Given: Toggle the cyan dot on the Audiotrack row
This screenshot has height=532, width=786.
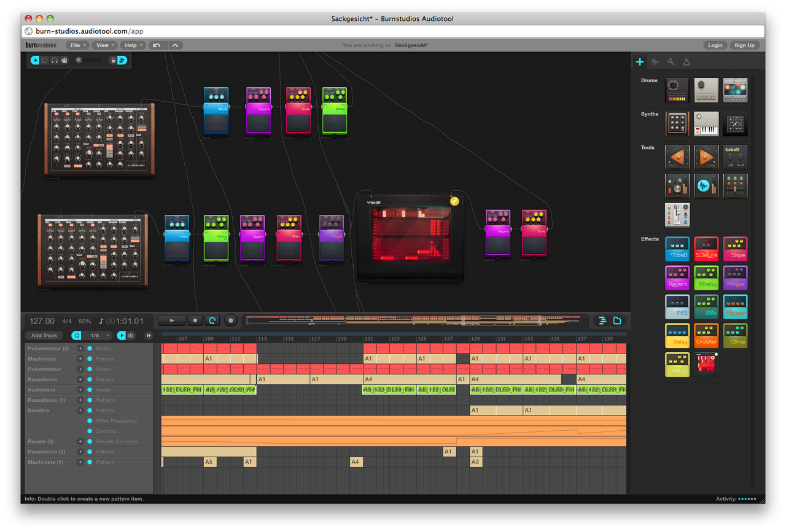Looking at the screenshot, I should pyautogui.click(x=90, y=390).
